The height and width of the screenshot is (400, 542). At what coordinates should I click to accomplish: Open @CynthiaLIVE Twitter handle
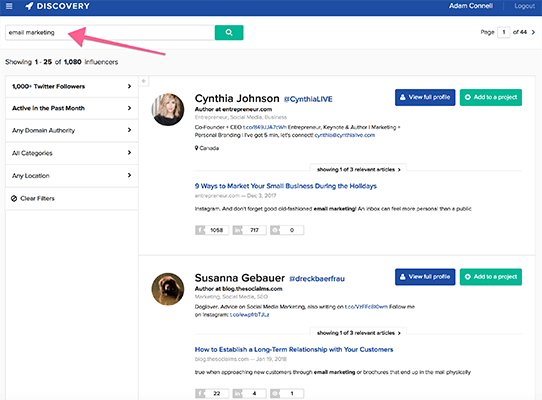pyautogui.click(x=308, y=99)
